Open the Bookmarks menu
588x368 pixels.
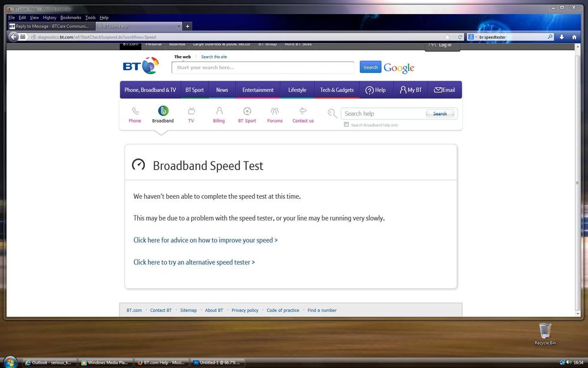coord(71,18)
